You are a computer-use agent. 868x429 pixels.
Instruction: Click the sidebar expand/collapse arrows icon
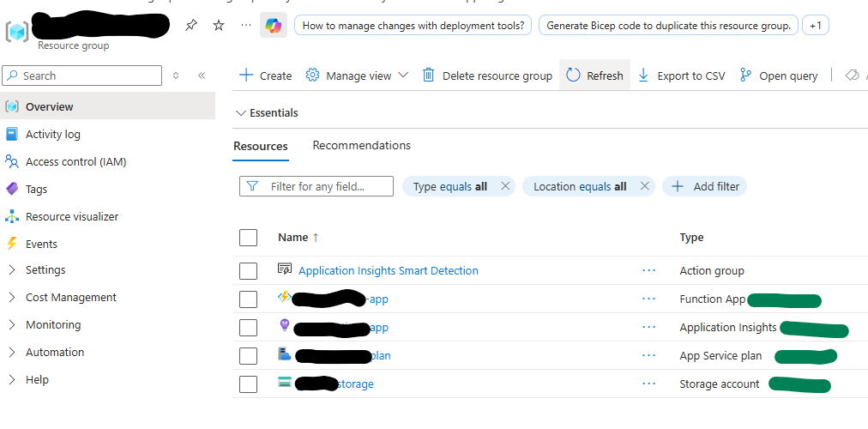click(176, 76)
